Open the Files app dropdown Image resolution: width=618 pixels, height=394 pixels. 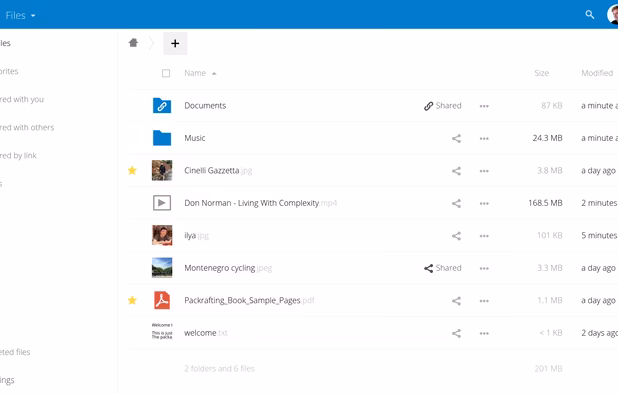click(x=20, y=15)
